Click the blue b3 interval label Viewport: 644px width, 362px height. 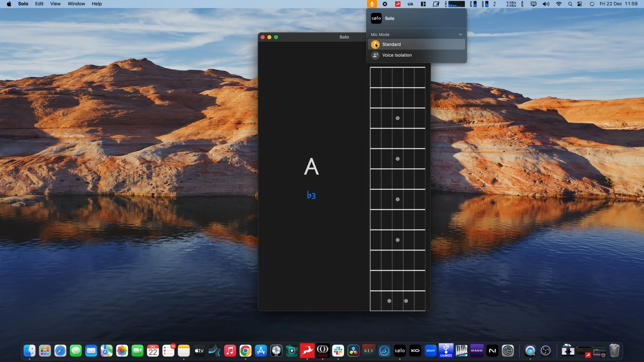pos(311,195)
